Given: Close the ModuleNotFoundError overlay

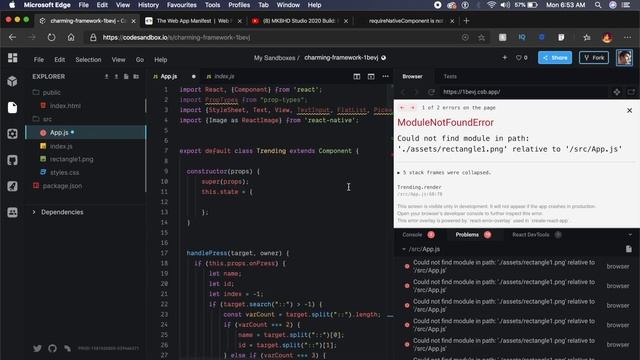Looking at the screenshot, I should click(629, 110).
